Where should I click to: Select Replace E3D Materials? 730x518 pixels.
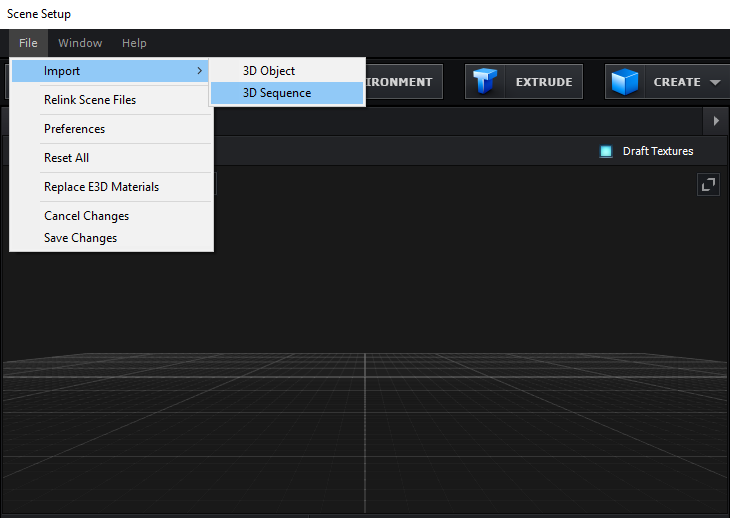(x=101, y=187)
